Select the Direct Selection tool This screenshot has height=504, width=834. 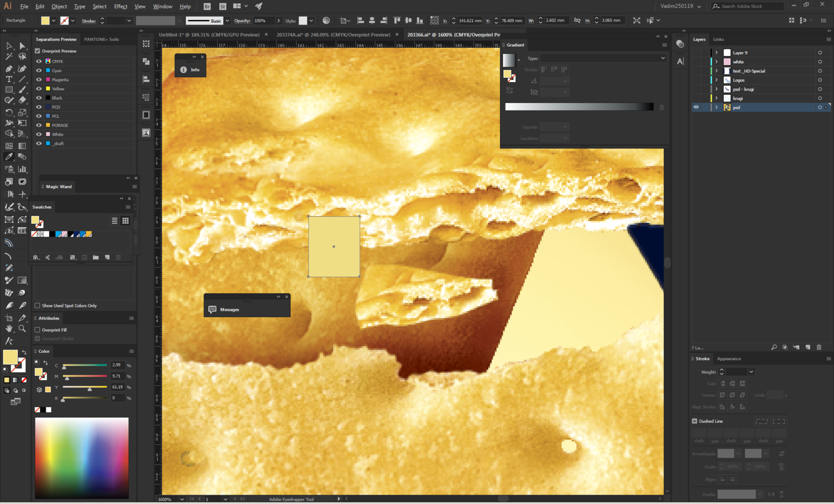click(22, 46)
